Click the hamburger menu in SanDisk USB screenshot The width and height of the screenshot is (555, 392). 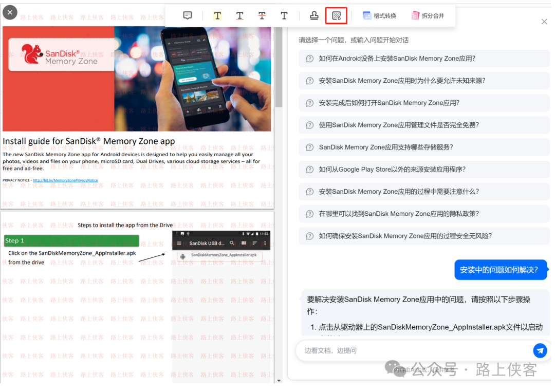click(x=179, y=244)
